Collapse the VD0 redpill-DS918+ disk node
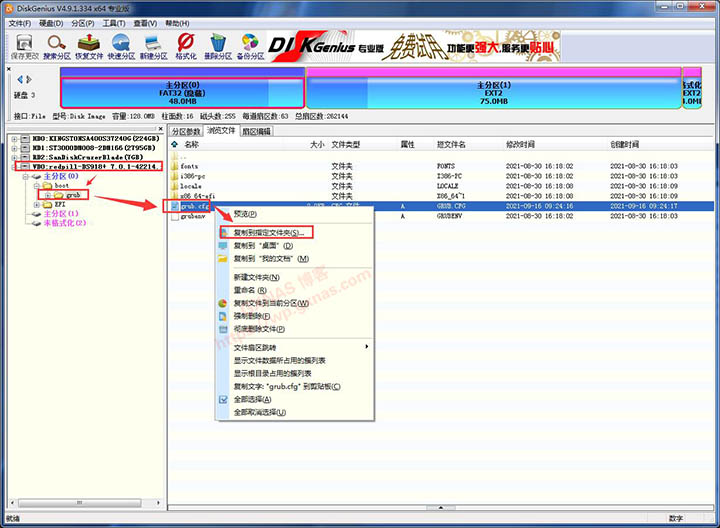This screenshot has height=528, width=720. (x=12, y=166)
